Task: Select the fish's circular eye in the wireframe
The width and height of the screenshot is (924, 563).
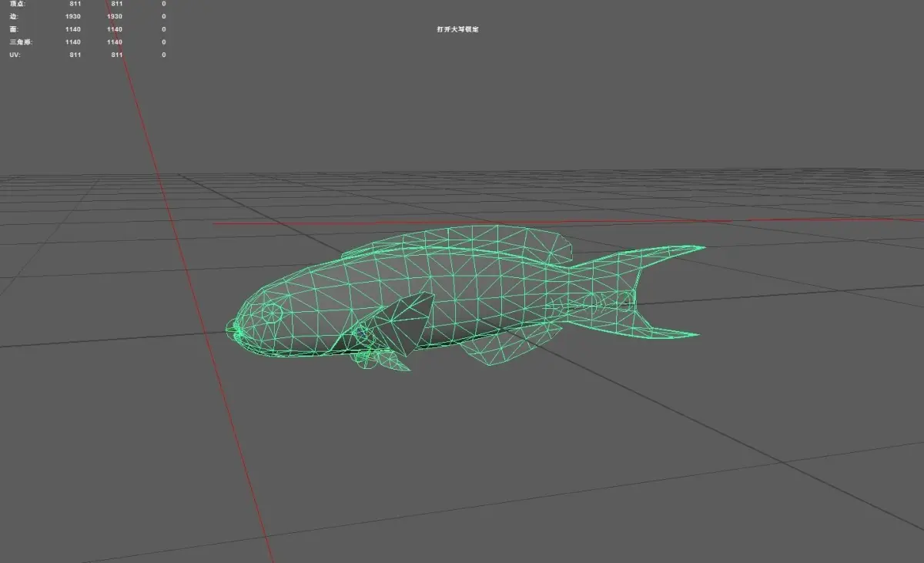Action: tap(272, 312)
